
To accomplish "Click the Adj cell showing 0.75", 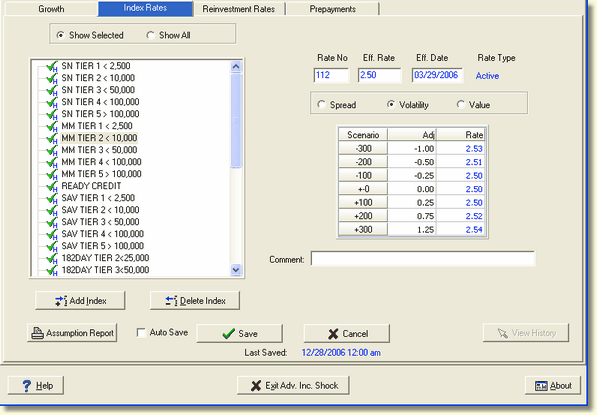I will pos(412,216).
